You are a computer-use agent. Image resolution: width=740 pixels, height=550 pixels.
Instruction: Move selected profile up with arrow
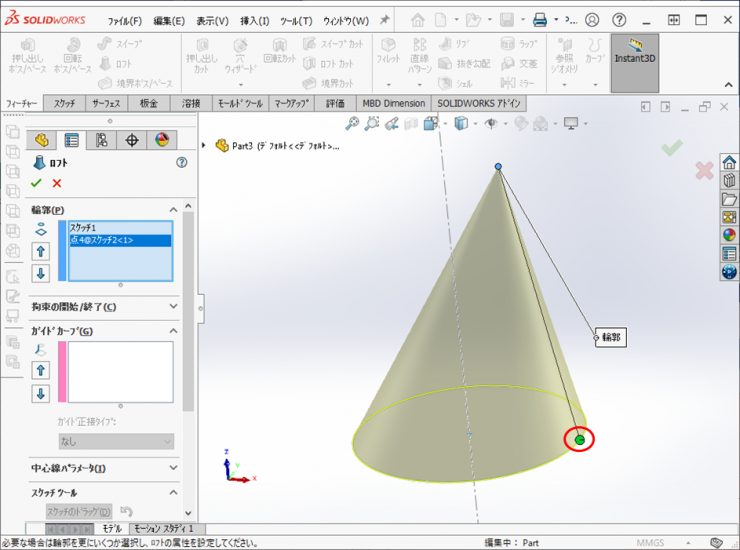pyautogui.click(x=42, y=251)
